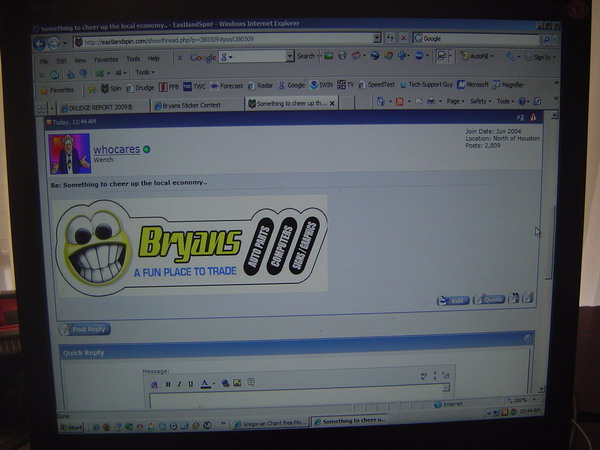Open the Help menu
600x450 pixels.
153,59
